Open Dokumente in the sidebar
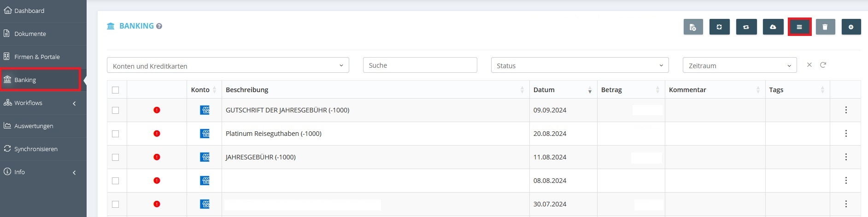868x217 pixels. [43, 34]
